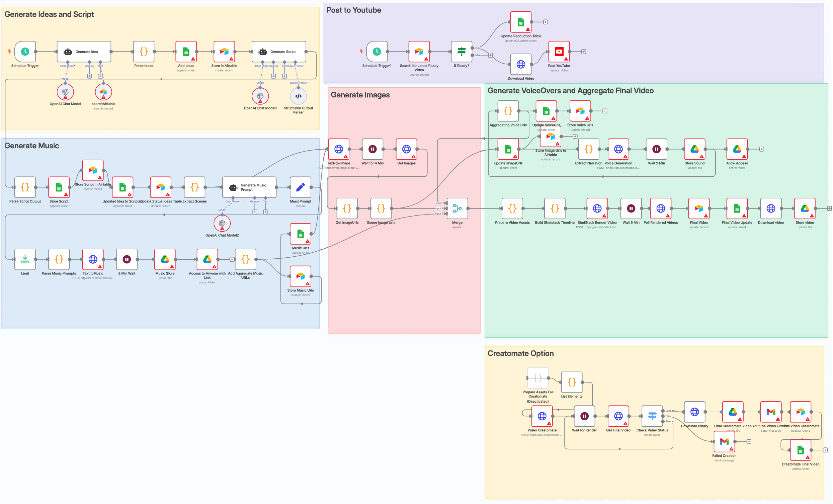This screenshot has width=833, height=504.
Task: Open the Generate Idea agent node
Action: tap(84, 52)
